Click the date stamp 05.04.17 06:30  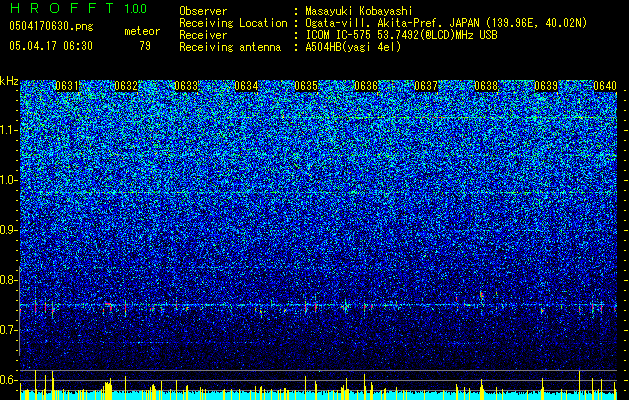[51, 46]
